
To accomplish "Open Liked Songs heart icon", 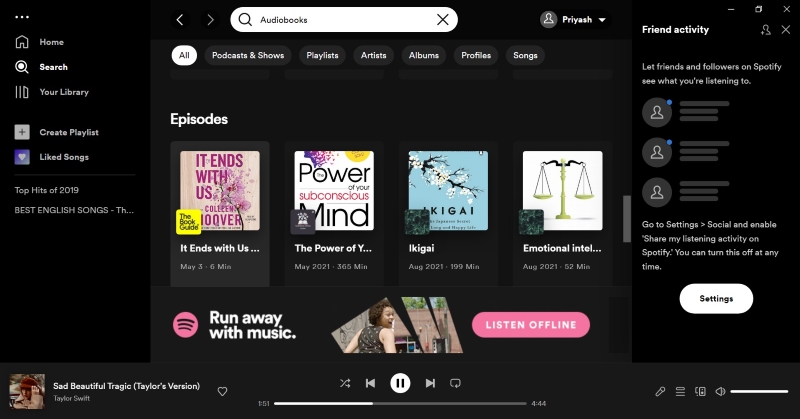I will [22, 157].
